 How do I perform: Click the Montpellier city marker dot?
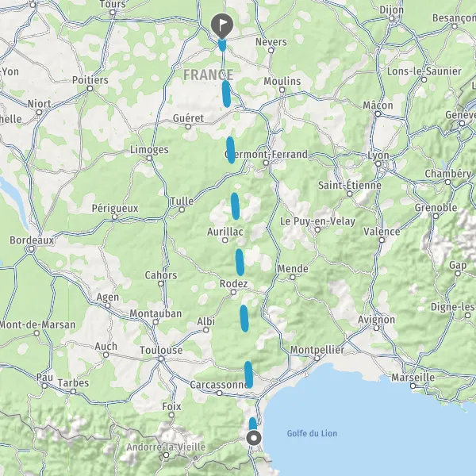(x=317, y=359)
